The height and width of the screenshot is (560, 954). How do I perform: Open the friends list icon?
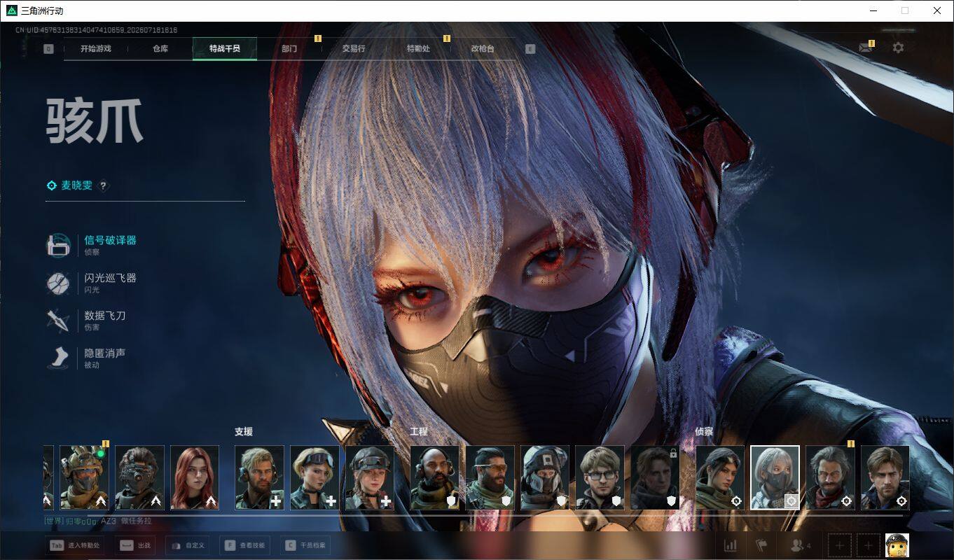tap(800, 545)
